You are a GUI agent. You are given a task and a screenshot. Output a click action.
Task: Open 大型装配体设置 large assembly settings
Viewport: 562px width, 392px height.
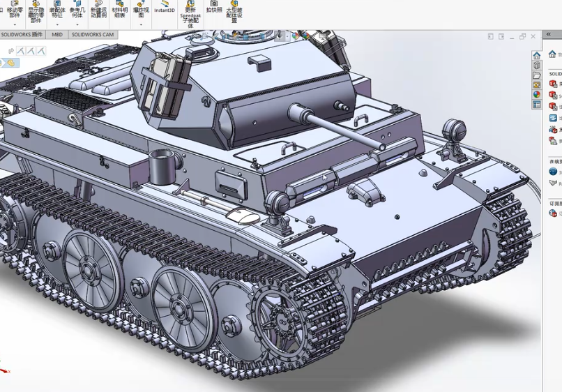(x=234, y=10)
